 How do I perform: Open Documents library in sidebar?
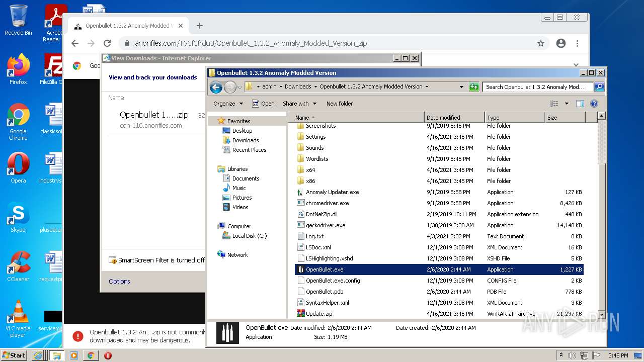(x=246, y=178)
